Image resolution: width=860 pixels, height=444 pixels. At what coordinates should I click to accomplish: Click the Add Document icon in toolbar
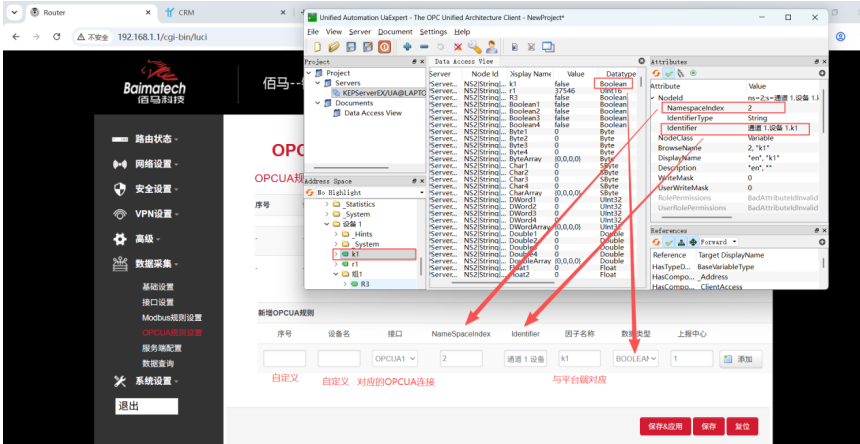(515, 47)
